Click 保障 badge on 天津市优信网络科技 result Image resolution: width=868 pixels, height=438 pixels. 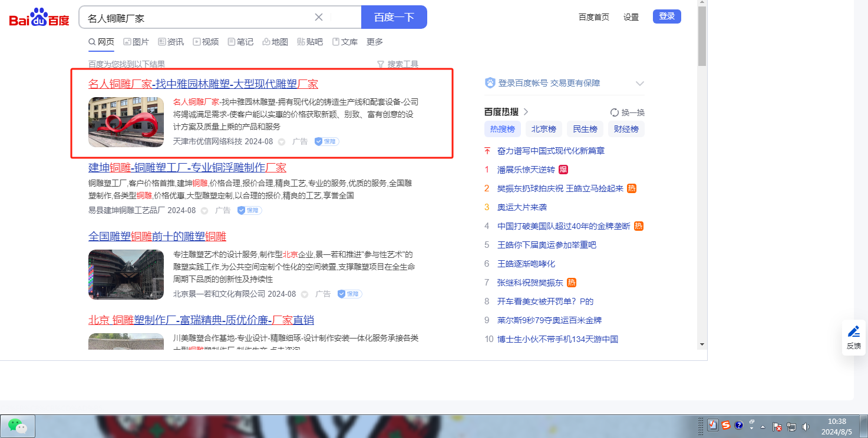point(326,142)
